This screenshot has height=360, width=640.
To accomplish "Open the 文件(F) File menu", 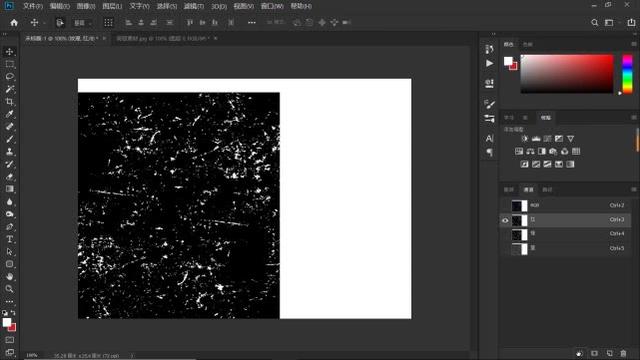I will (33, 6).
